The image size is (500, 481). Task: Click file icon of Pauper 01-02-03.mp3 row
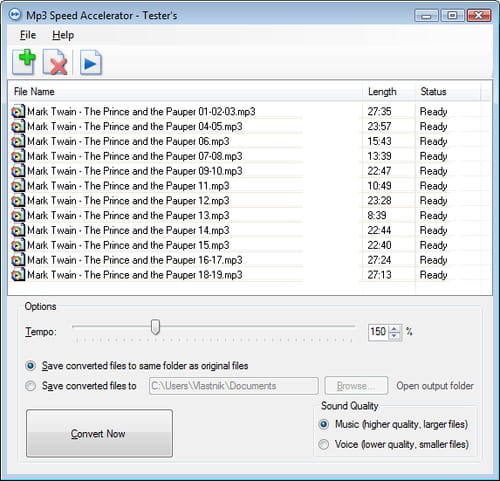[x=18, y=111]
